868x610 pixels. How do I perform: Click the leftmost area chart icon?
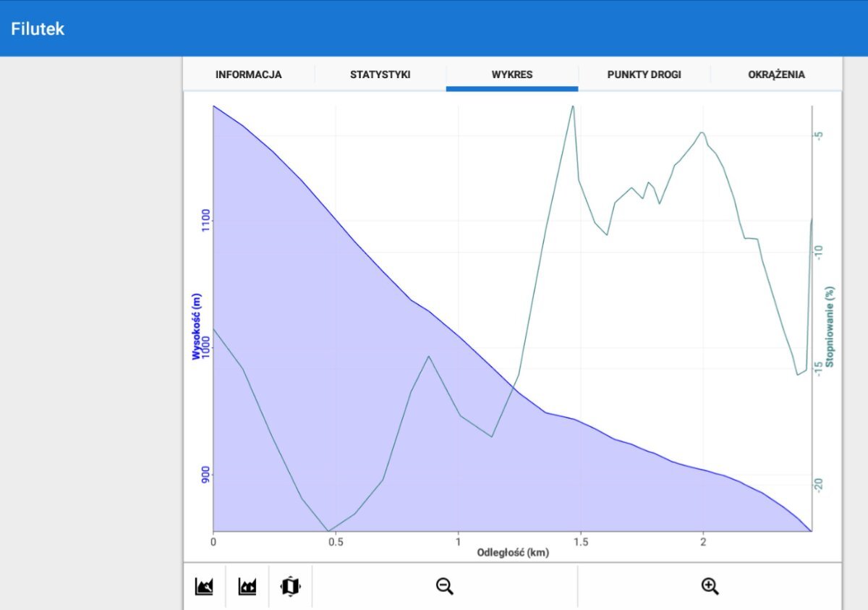[204, 586]
